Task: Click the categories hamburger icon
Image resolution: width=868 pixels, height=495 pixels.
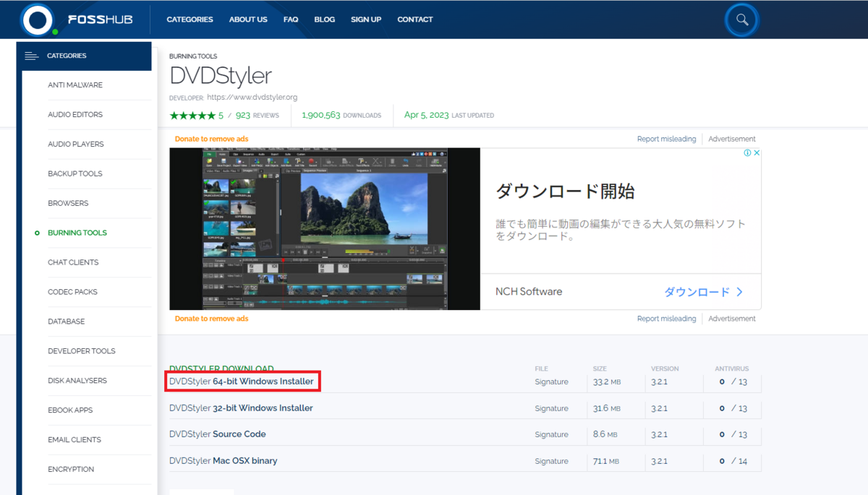Action: click(31, 56)
